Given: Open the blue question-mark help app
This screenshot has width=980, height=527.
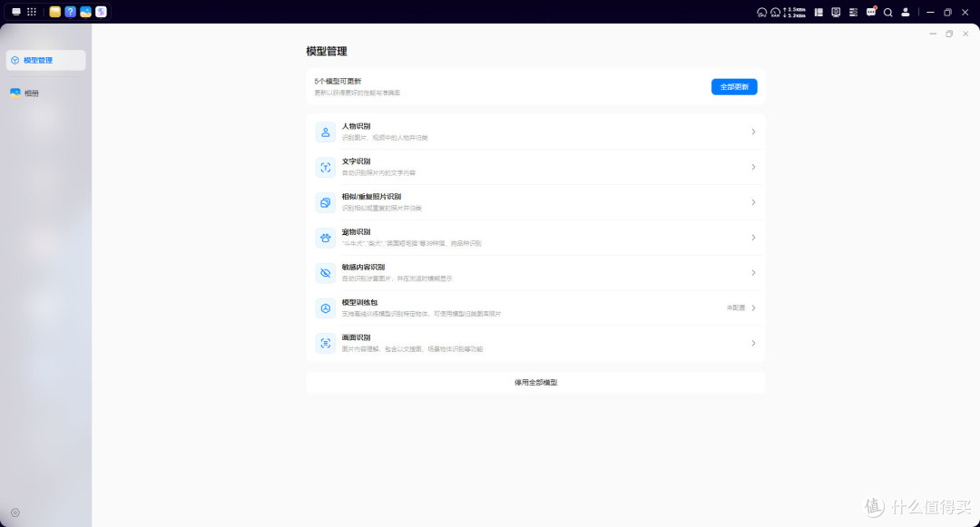Looking at the screenshot, I should tap(70, 12).
